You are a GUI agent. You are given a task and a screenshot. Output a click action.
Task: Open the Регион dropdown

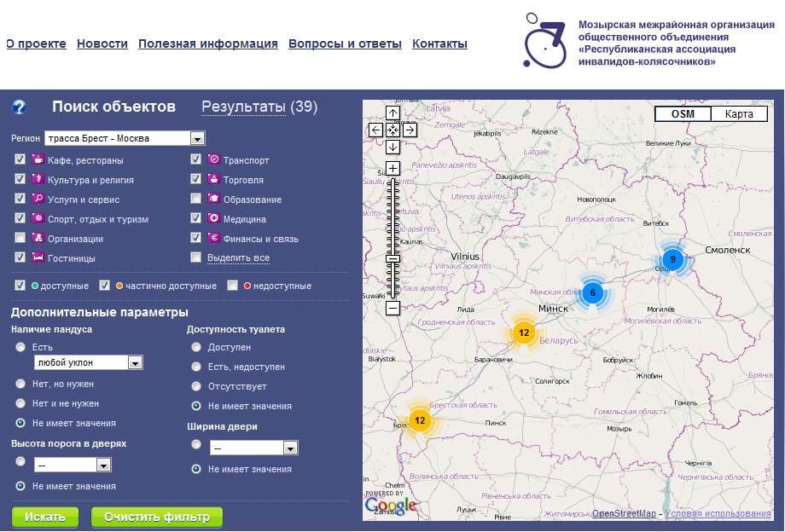point(125,138)
